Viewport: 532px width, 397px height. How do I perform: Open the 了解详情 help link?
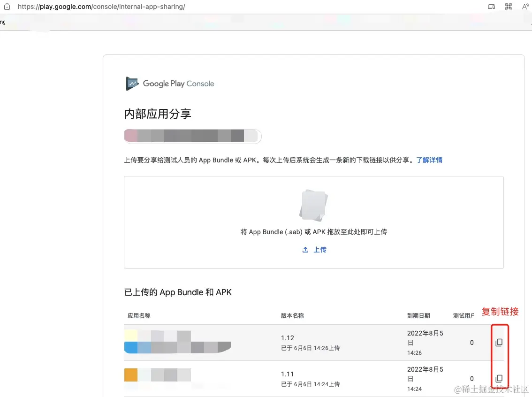(429, 160)
